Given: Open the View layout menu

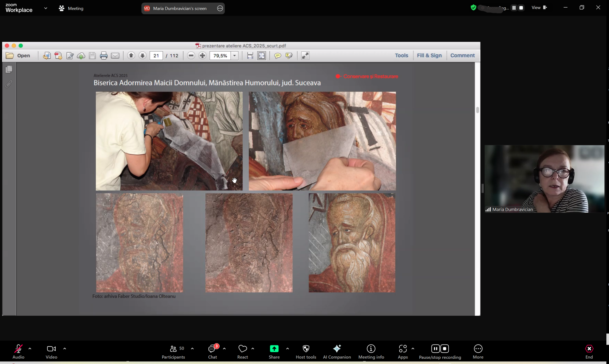Looking at the screenshot, I should pyautogui.click(x=539, y=8).
